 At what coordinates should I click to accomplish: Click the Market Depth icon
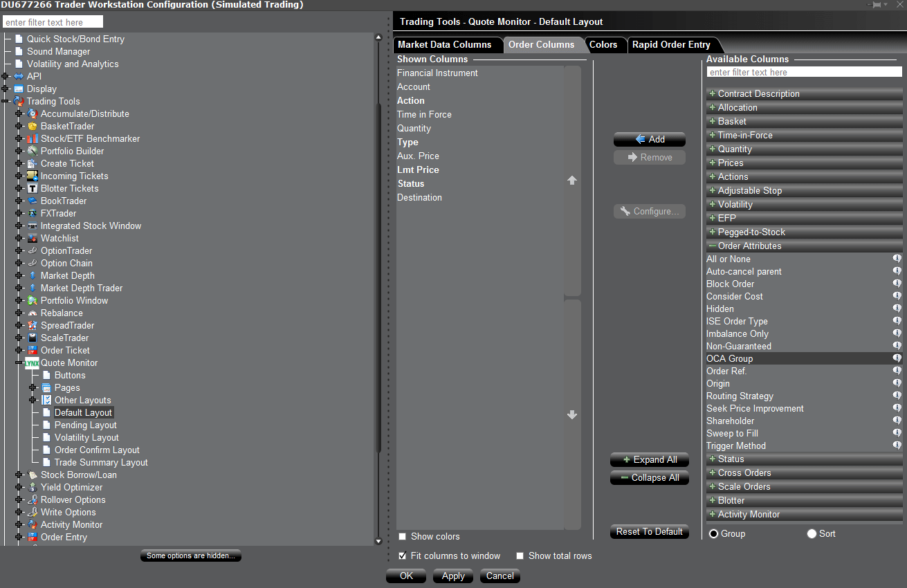[32, 275]
